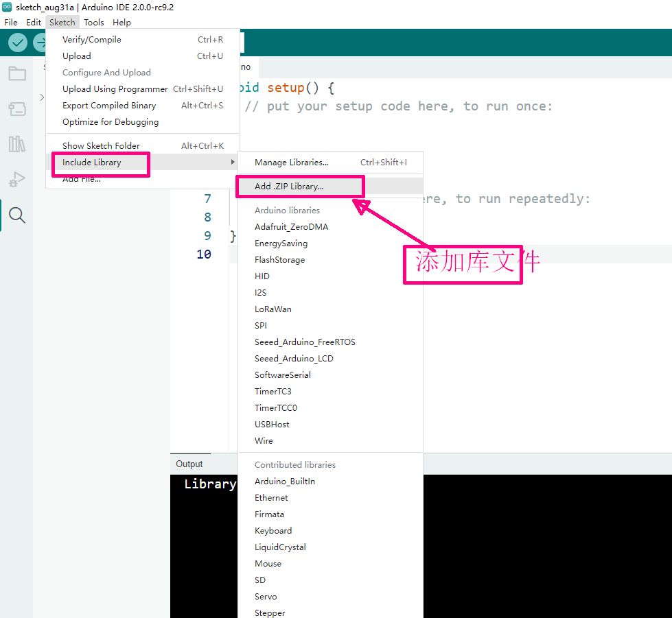Include the USBHost library
The image size is (672, 618).
tap(330, 425)
